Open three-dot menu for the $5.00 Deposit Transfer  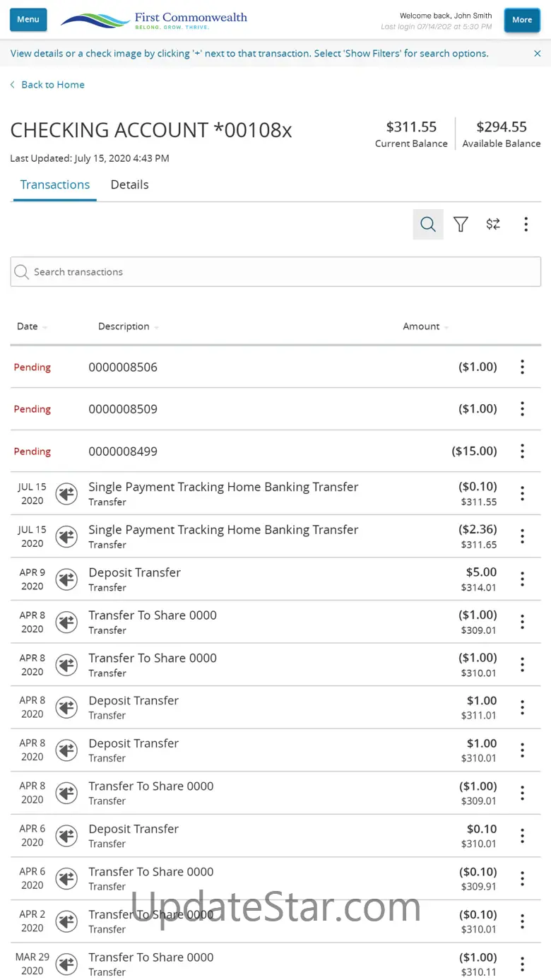(x=522, y=579)
